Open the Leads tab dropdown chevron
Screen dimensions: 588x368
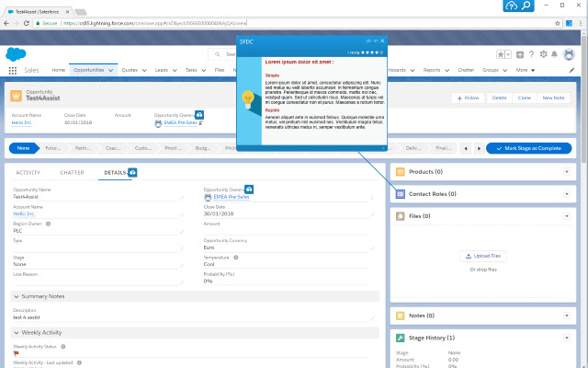click(175, 70)
